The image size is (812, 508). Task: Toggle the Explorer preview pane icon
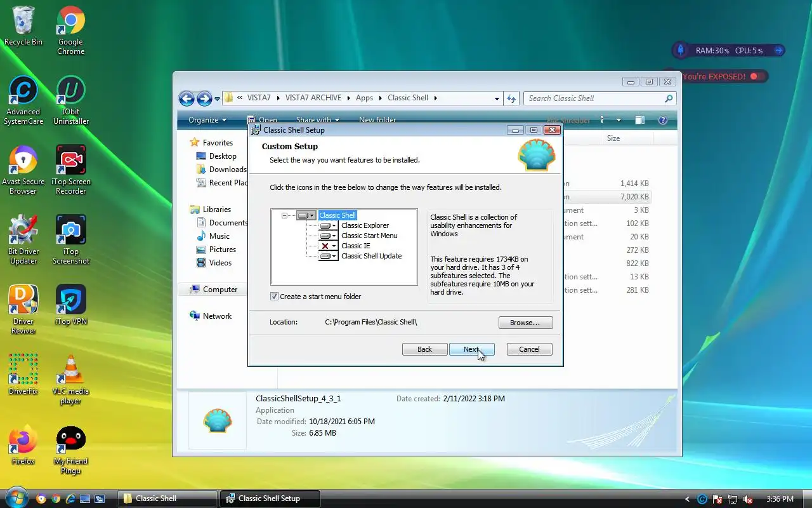tap(640, 120)
